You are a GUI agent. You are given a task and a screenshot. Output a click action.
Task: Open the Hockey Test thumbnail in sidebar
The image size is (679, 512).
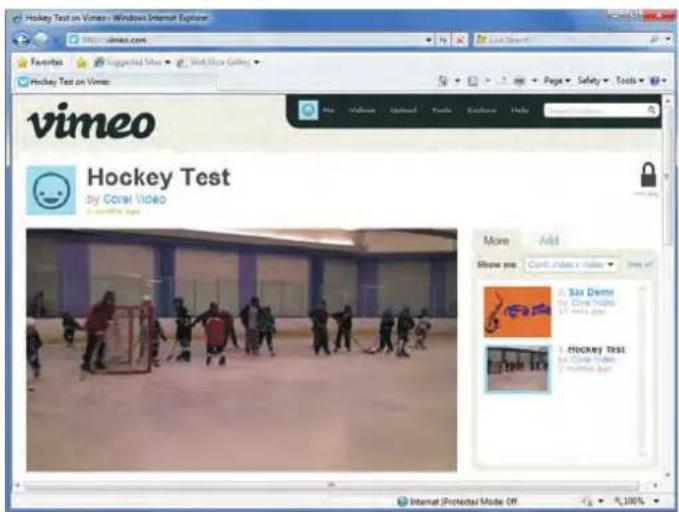tap(517, 369)
